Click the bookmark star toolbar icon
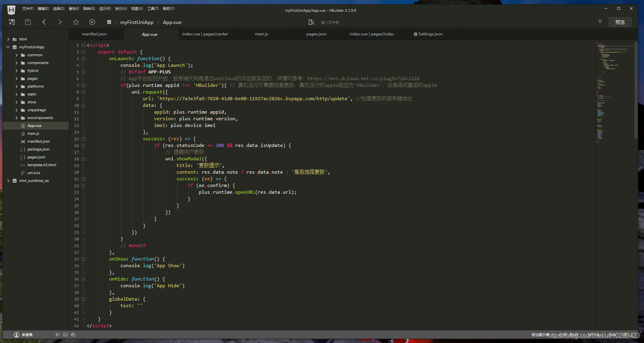The width and height of the screenshot is (644, 343). (76, 22)
